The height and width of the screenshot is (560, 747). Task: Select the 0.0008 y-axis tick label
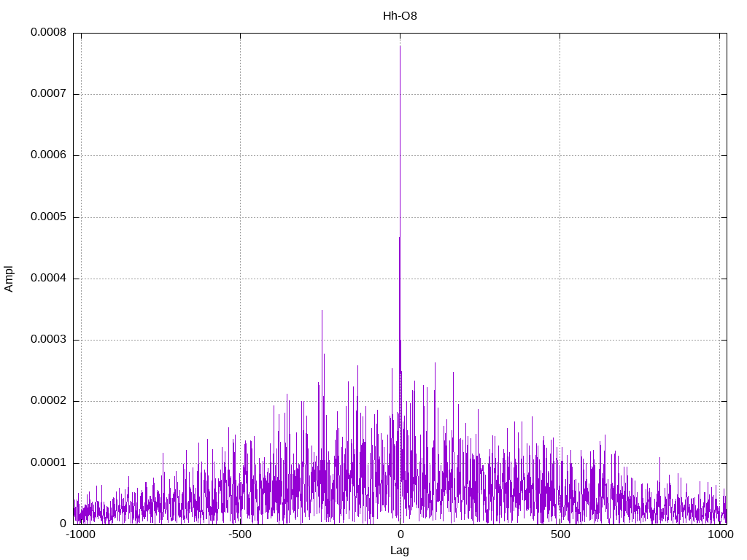[x=48, y=33]
